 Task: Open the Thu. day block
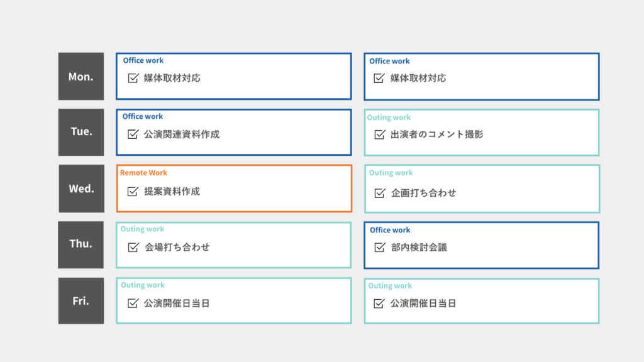tap(81, 244)
